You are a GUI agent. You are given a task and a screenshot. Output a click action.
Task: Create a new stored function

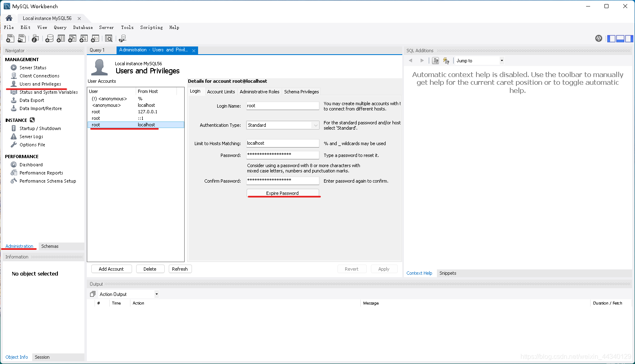tap(95, 38)
